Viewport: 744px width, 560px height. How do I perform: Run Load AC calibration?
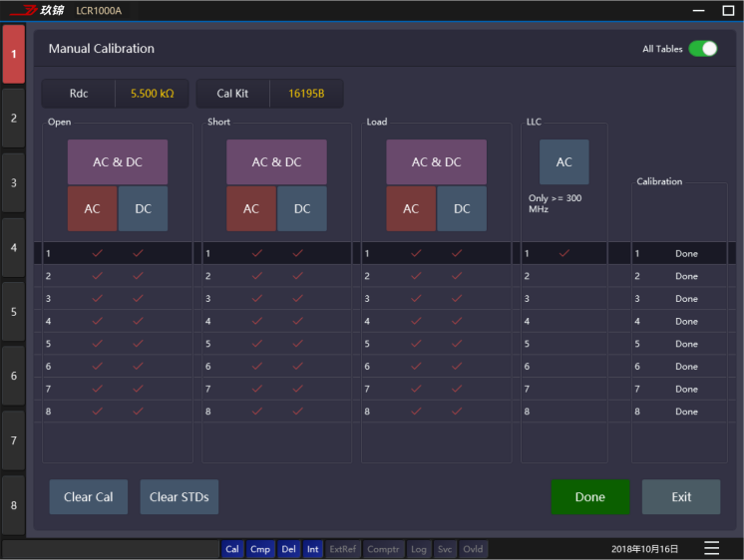tap(411, 208)
